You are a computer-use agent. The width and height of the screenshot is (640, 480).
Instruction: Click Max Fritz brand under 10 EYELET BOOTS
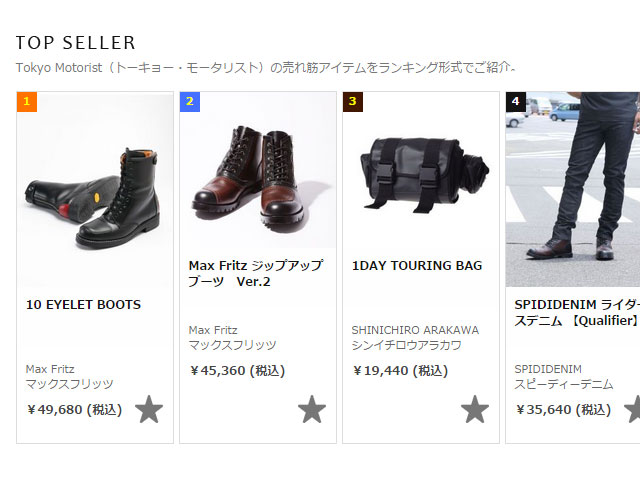tap(50, 369)
